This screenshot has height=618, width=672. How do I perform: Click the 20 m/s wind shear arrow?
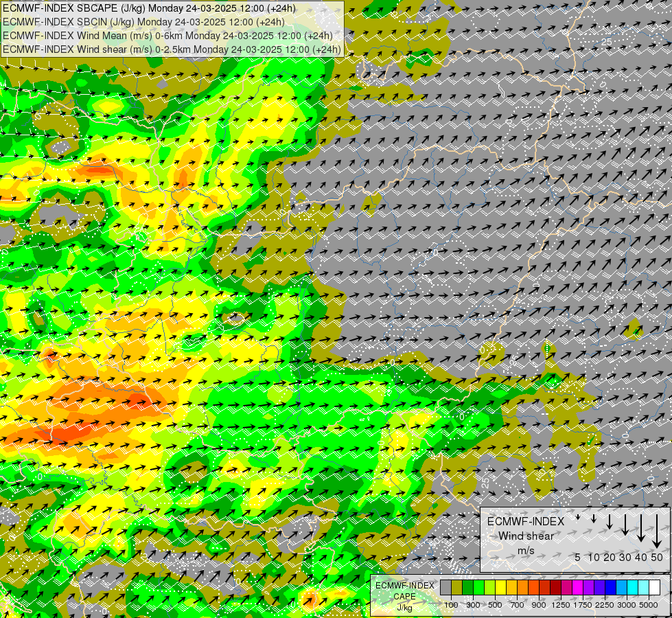(610, 521)
